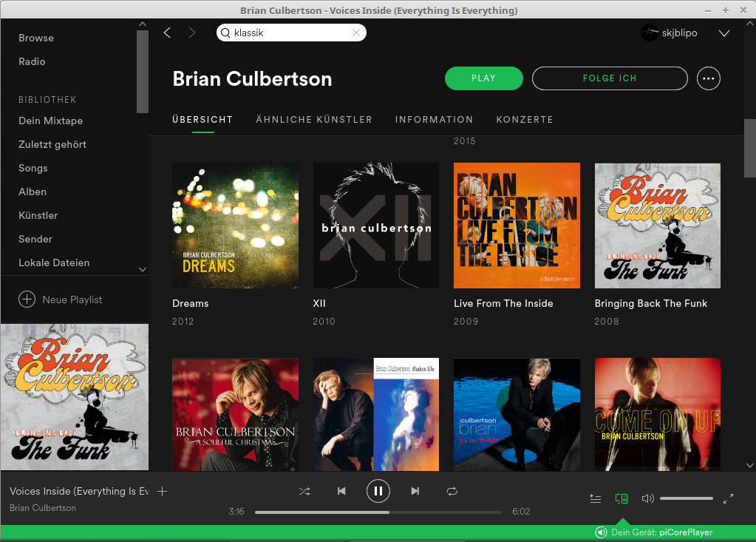
Task: Click the track progress bar
Action: (x=378, y=512)
